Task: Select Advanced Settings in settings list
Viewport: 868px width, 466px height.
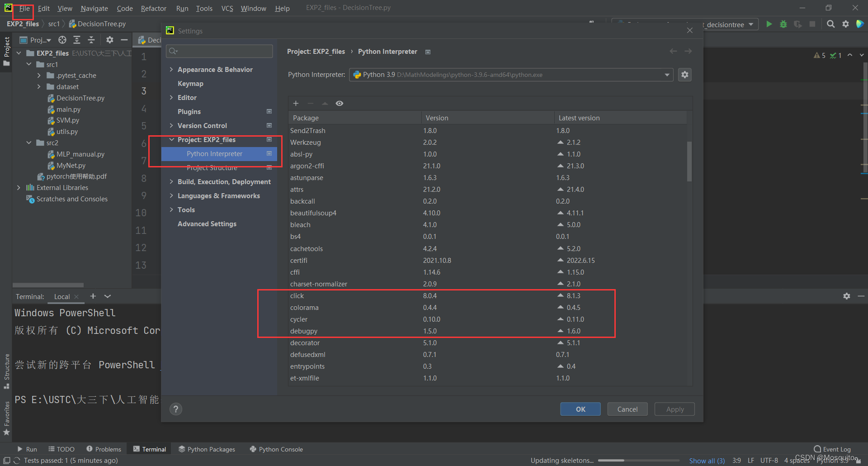Action: (x=207, y=223)
